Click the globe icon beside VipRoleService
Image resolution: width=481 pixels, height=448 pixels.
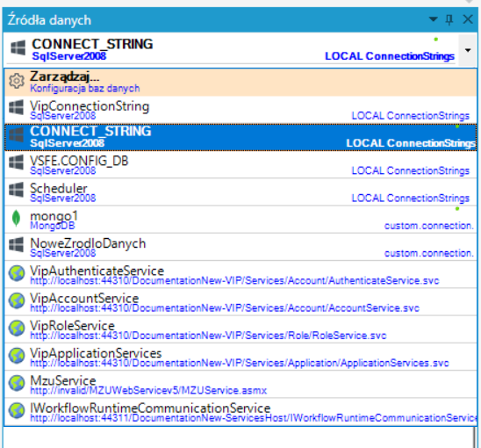(x=17, y=328)
